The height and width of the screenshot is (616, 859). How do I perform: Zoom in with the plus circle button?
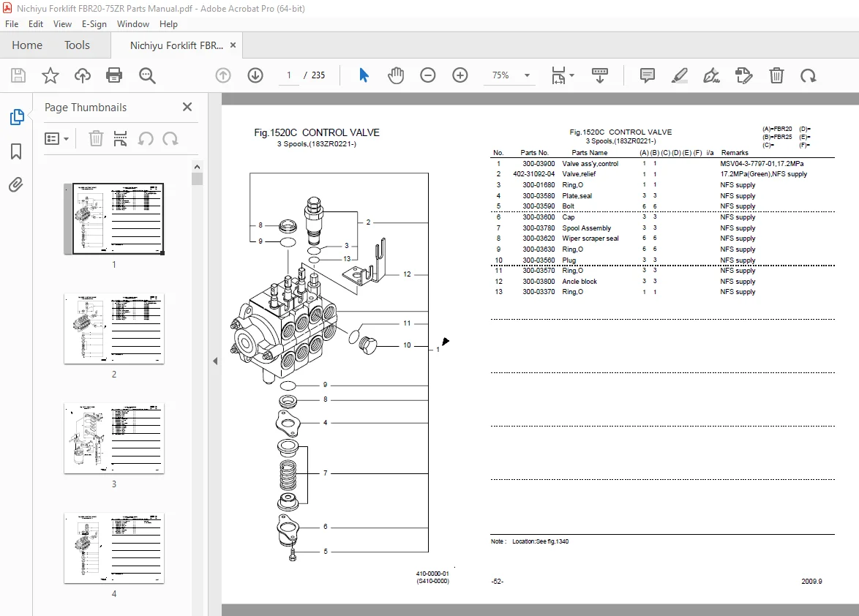pos(460,75)
